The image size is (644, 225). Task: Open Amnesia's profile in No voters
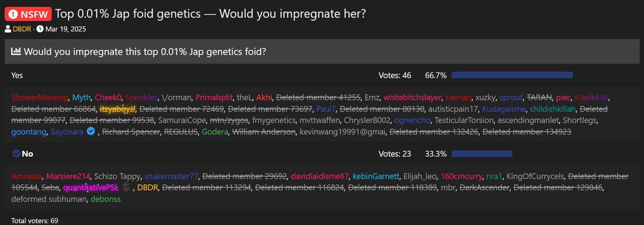(x=26, y=176)
